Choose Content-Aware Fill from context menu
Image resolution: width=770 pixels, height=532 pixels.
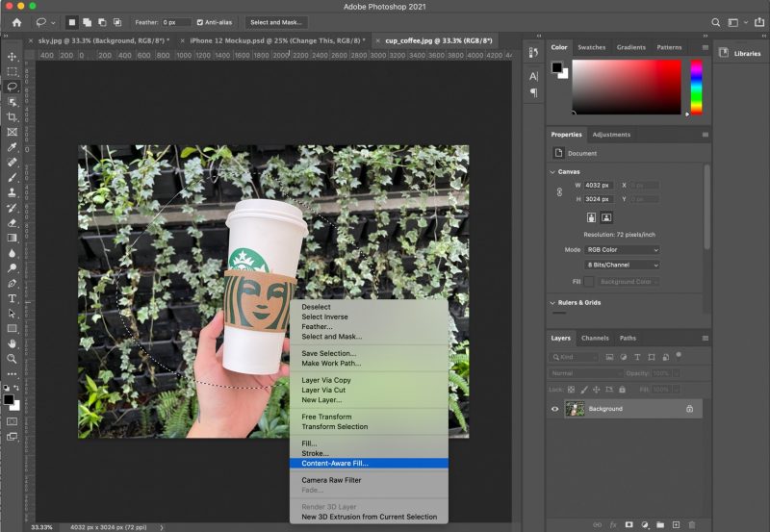369,464
